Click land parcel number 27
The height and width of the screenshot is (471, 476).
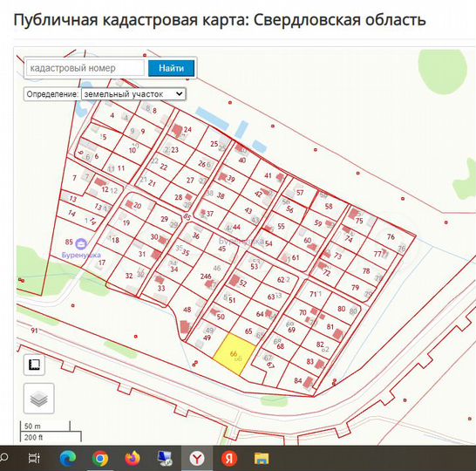190,180
